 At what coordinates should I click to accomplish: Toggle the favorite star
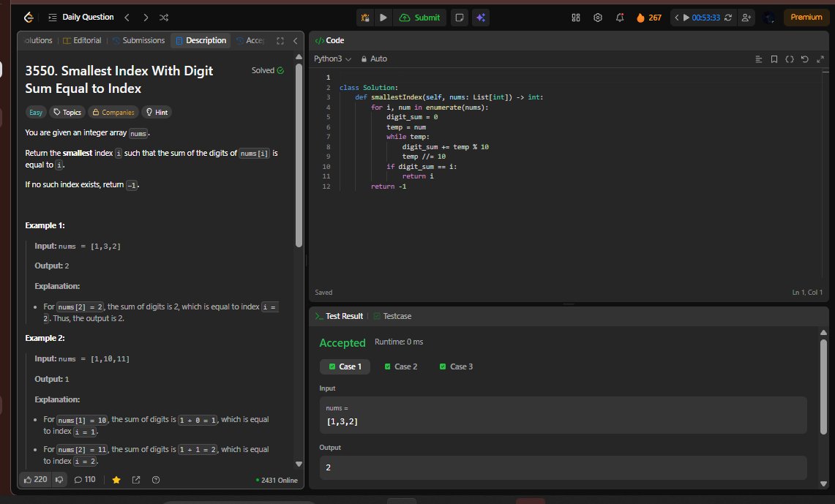116,480
